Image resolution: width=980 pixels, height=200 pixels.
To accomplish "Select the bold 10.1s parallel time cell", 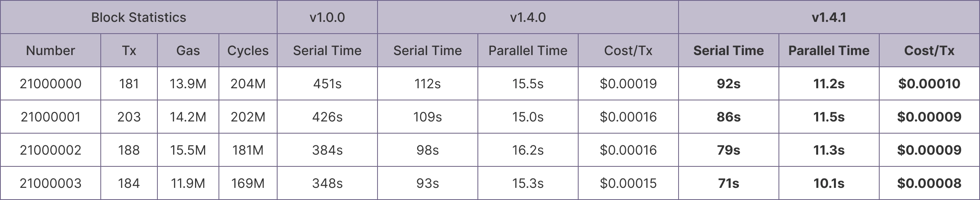I will click(829, 183).
